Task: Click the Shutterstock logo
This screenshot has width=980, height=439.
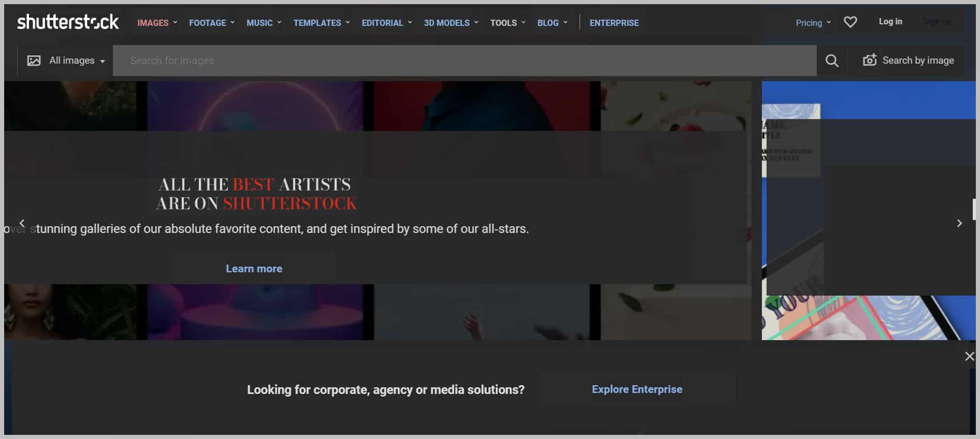Action: coord(68,22)
